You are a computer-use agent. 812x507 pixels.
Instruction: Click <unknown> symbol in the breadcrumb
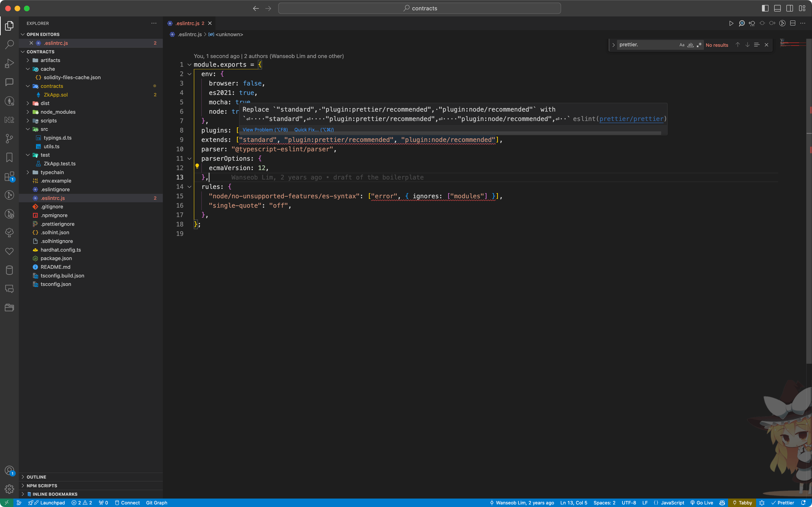coord(229,34)
